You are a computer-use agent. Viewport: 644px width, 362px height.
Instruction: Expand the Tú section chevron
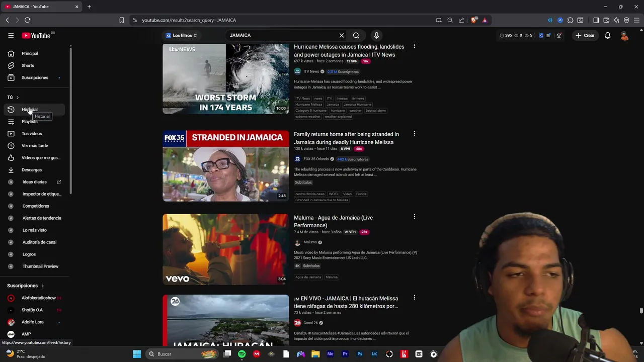[x=17, y=97]
